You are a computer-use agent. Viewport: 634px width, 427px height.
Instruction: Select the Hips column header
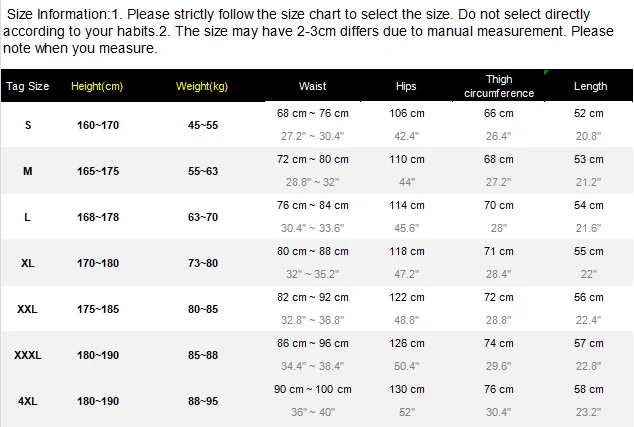[x=406, y=86]
